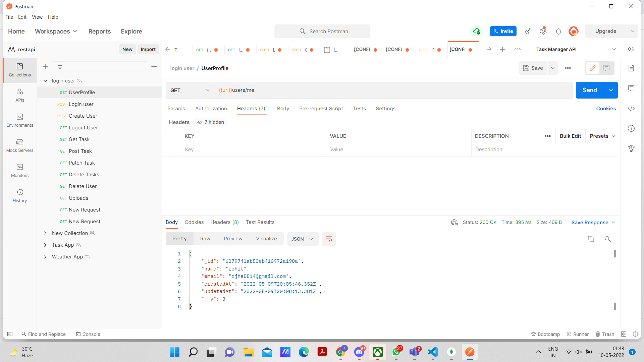
Task: Switch to comment mode icon
Action: click(x=606, y=68)
